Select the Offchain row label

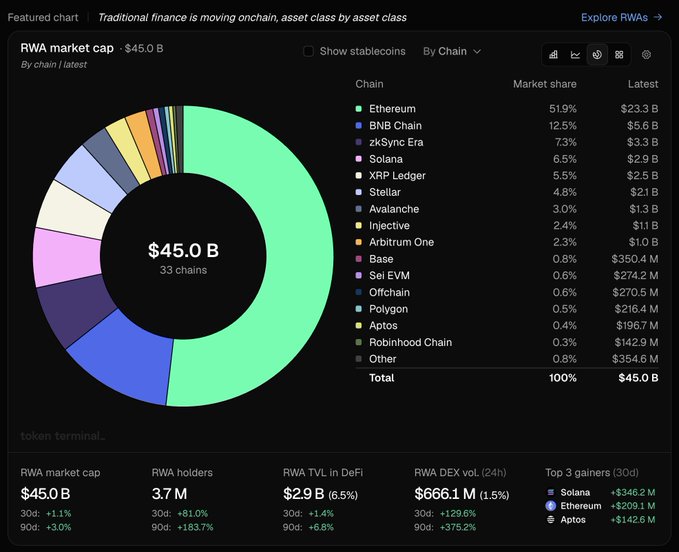click(389, 292)
